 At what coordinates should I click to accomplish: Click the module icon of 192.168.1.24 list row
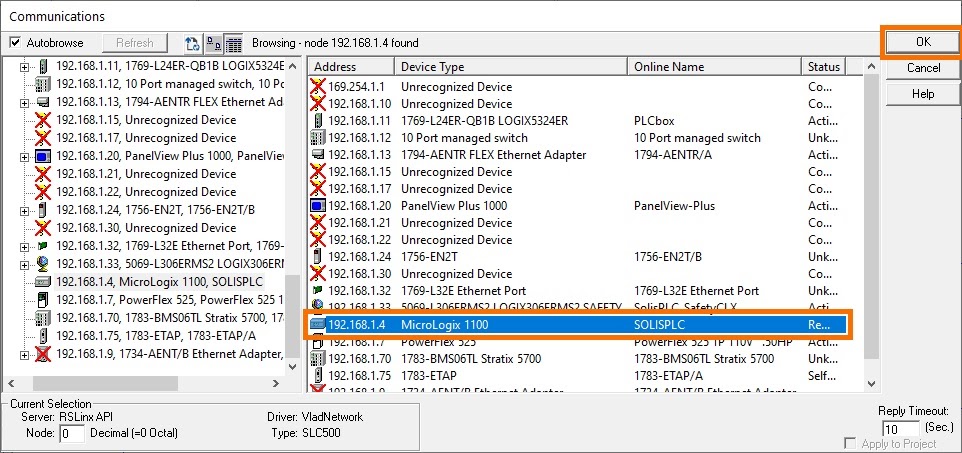click(318, 257)
